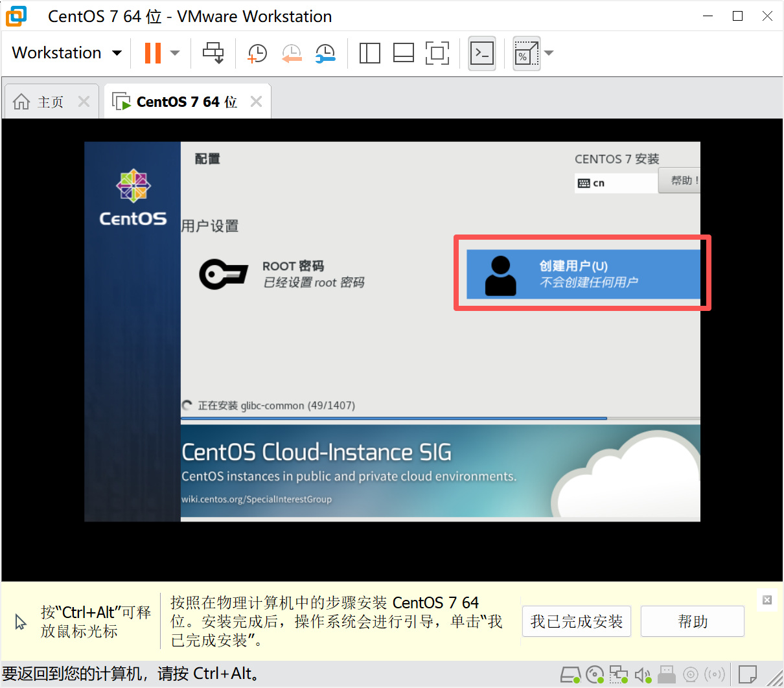
Task: Maximize the VMware Workstation window
Action: click(x=737, y=16)
